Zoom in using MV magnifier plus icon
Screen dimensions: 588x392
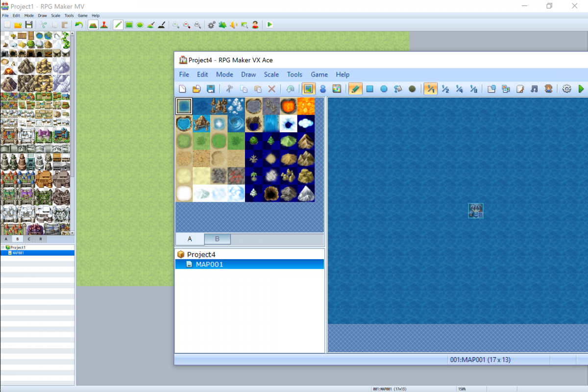[175, 24]
